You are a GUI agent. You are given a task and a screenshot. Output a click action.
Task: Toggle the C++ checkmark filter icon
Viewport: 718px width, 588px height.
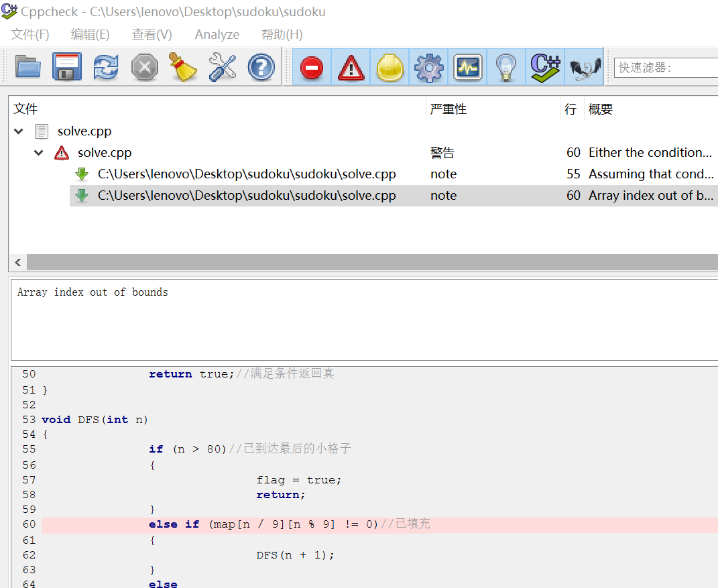click(x=545, y=67)
